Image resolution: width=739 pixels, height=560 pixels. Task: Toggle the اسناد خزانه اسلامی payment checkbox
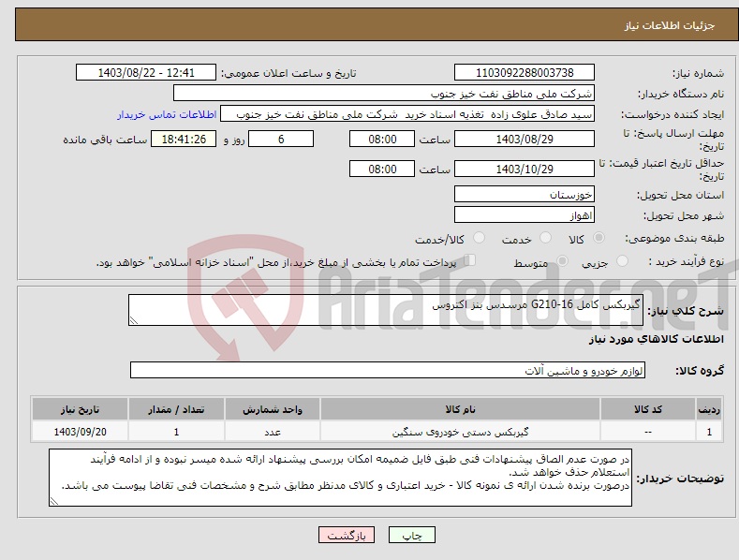click(470, 259)
